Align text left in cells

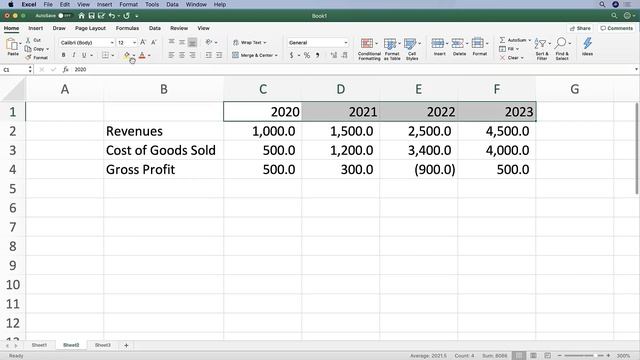pos(171,55)
